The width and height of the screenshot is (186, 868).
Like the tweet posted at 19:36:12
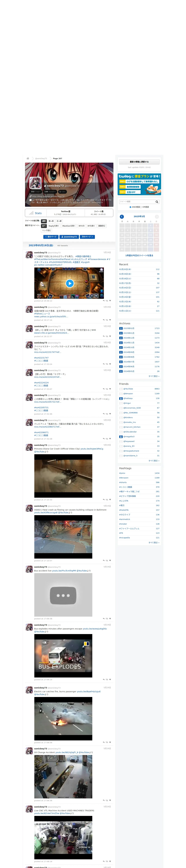point(110,301)
